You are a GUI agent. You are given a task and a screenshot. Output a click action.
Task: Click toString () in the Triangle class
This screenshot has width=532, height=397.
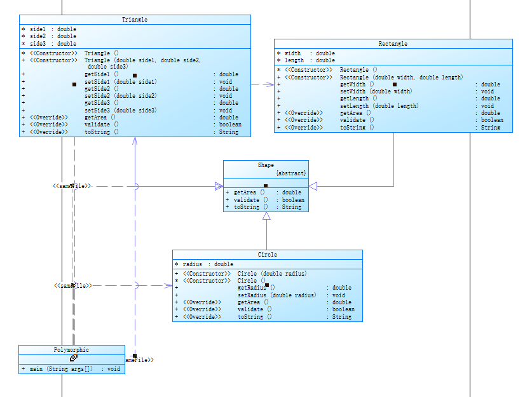point(102,132)
